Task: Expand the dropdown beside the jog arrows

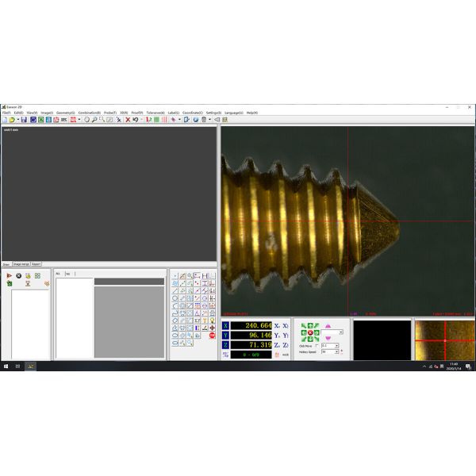Action: click(x=341, y=332)
